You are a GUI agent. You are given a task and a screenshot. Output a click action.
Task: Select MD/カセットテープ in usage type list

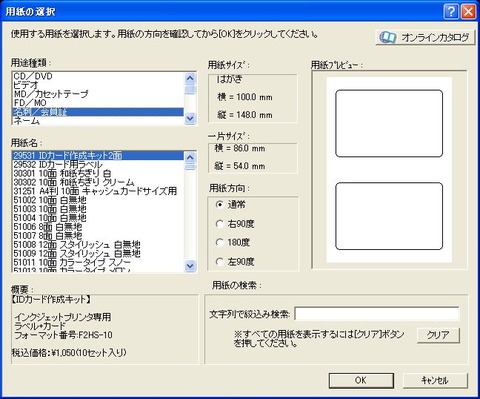coord(98,94)
